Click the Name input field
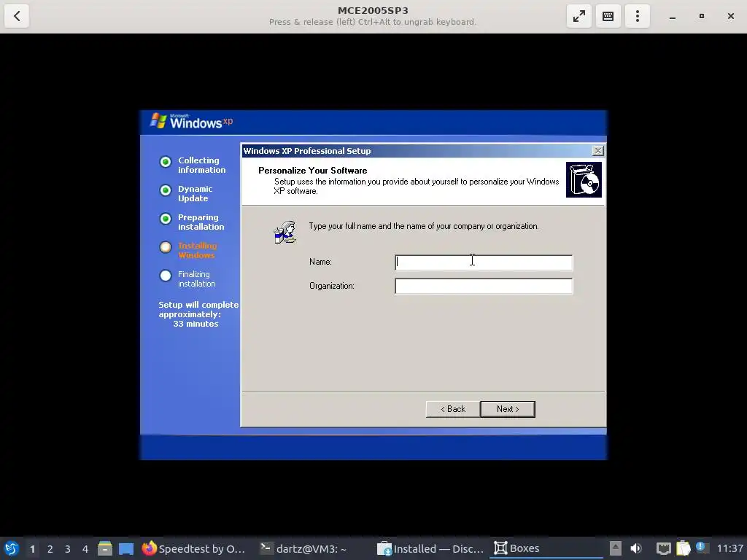The height and width of the screenshot is (560, 747). coord(484,262)
